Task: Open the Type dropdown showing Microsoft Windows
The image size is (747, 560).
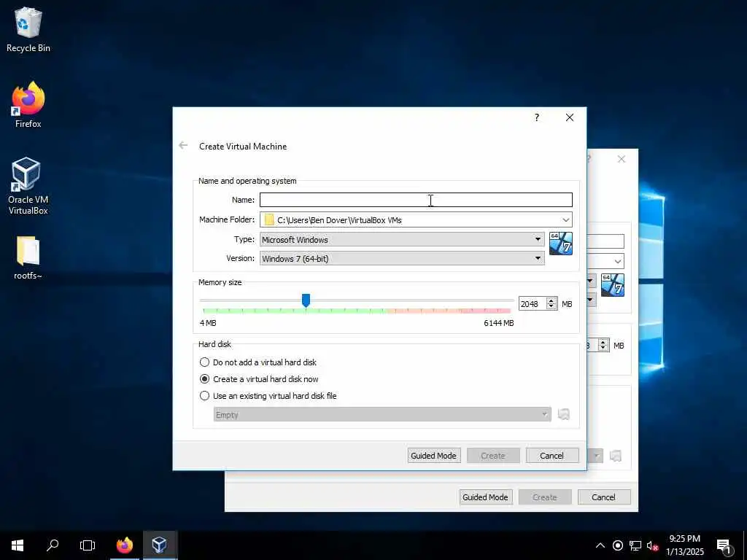Action: tap(402, 239)
